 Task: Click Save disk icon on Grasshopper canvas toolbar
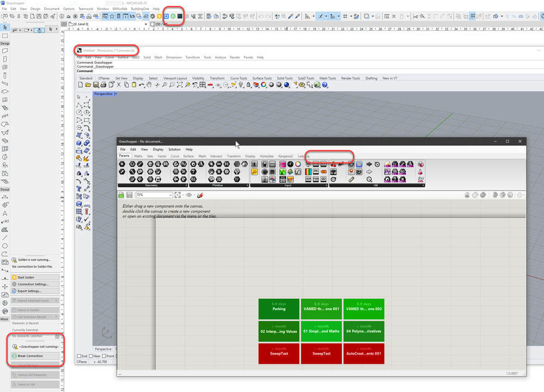click(130, 195)
